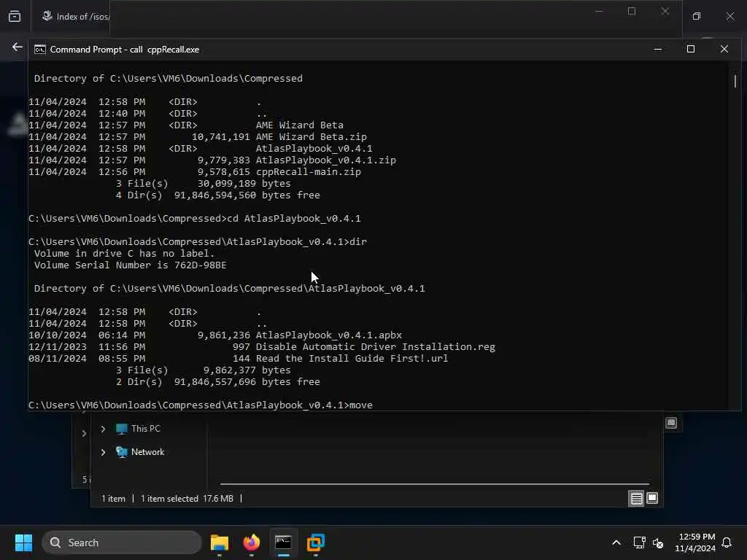The height and width of the screenshot is (560, 747).
Task: Minimize the Command Prompt window
Action: click(658, 49)
